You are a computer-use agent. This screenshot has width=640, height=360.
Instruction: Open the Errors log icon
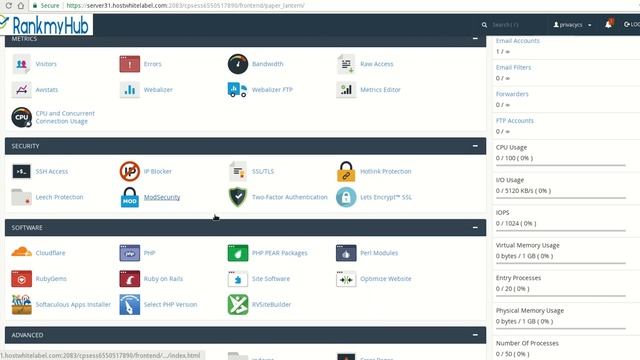click(129, 64)
